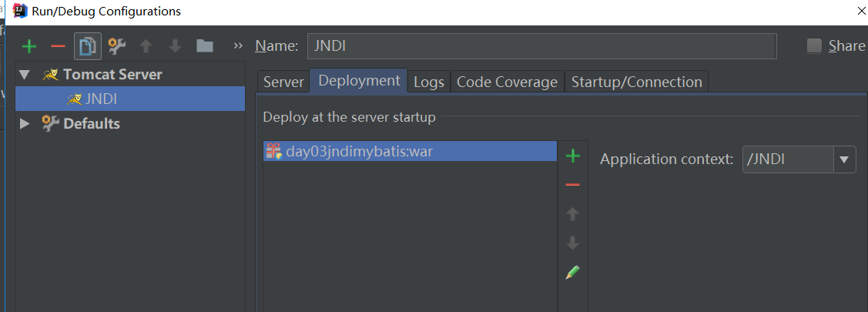Screen dimensions: 868x312
Task: Switch to the Code Coverage tab
Action: coord(507,82)
